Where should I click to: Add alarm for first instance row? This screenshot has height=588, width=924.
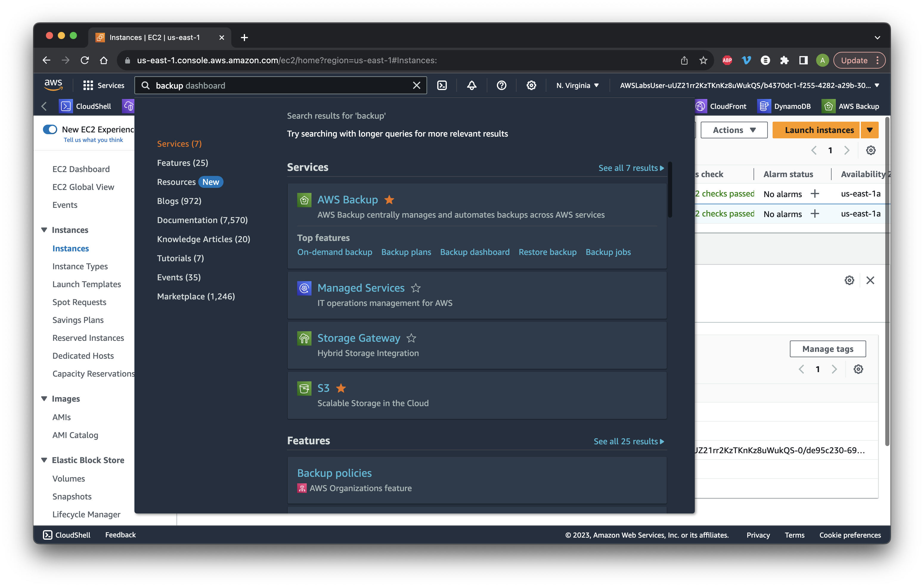815,194
